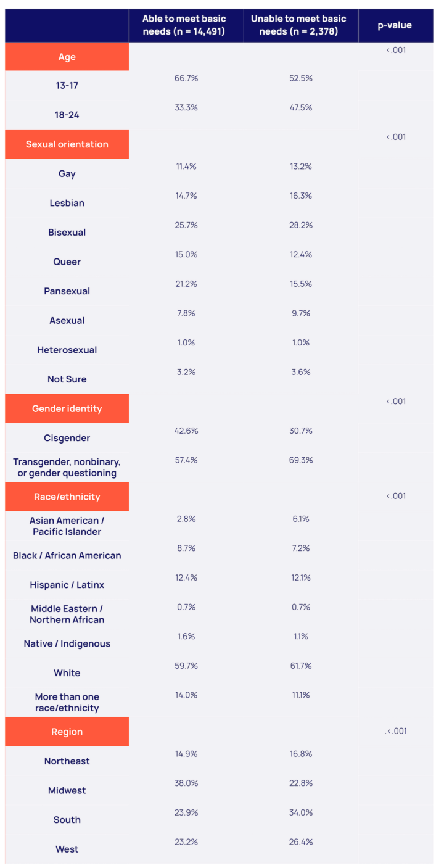Click the Black / African American row label
Screen dimensions: 444x868
(67, 555)
